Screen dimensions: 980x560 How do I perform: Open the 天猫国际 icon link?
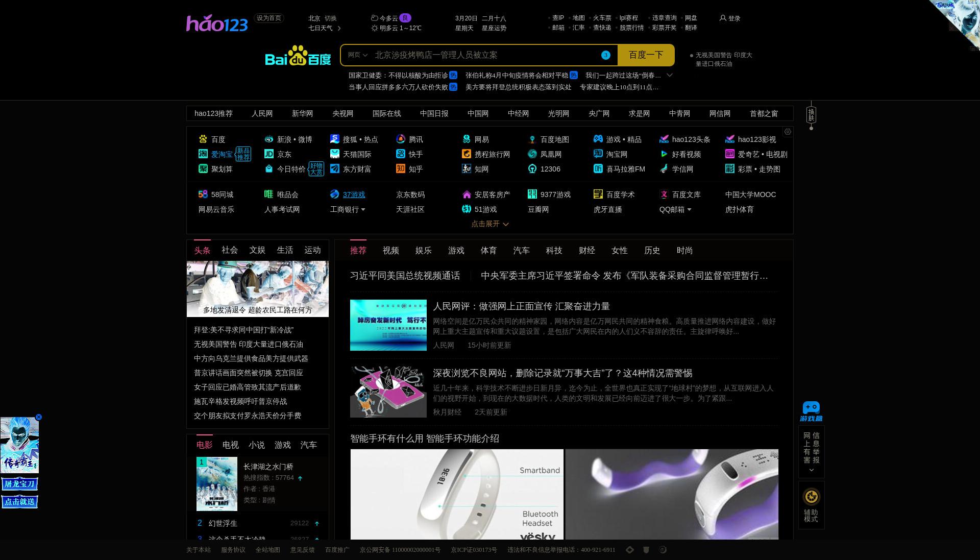335,154
